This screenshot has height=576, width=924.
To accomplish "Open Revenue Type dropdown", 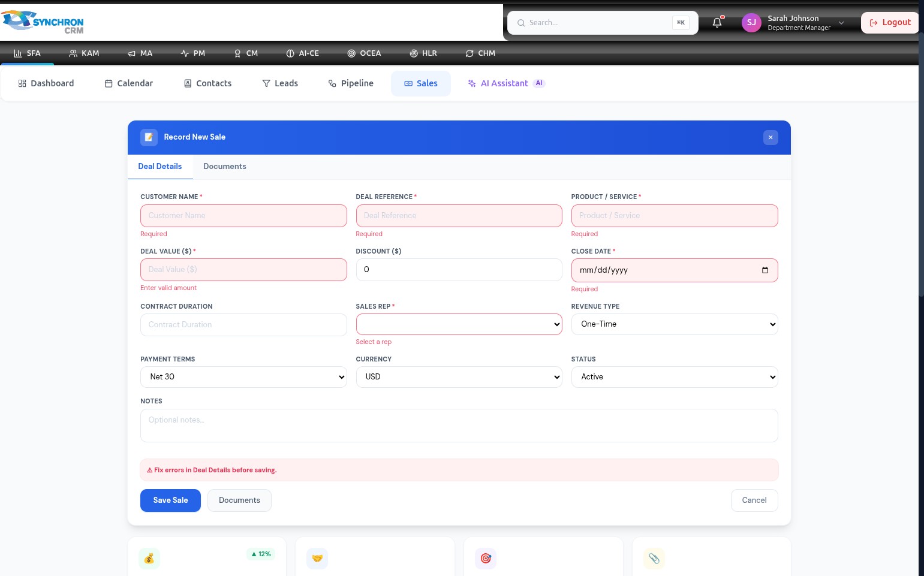I will pyautogui.click(x=675, y=324).
